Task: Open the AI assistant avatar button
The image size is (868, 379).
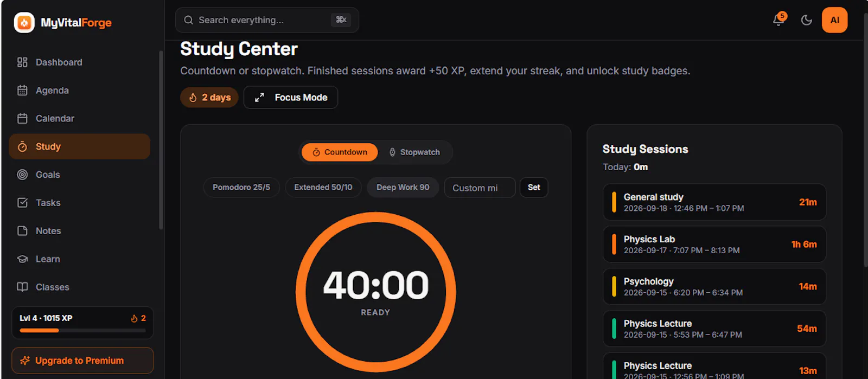Action: click(x=834, y=20)
